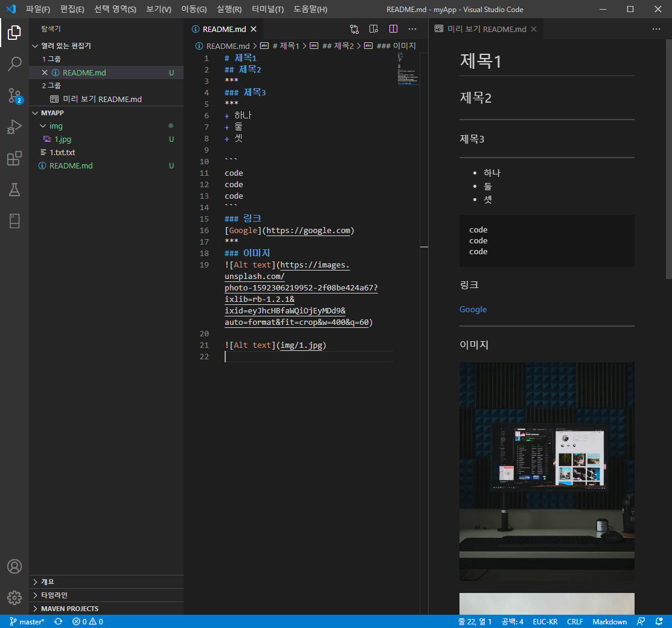672x628 pixels.
Task: Open problems: errors and warnings count
Action: pyautogui.click(x=88, y=621)
